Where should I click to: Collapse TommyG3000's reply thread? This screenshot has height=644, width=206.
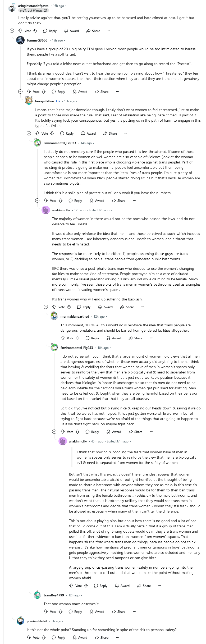(20, 92)
